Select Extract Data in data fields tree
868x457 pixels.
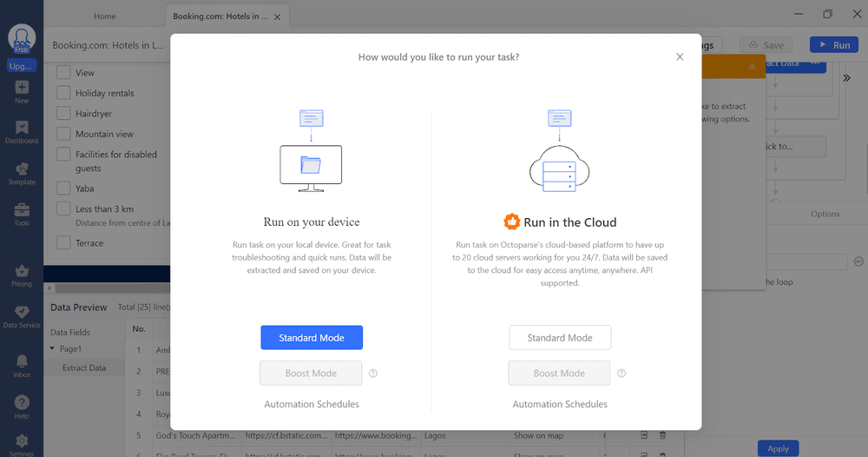tap(84, 368)
